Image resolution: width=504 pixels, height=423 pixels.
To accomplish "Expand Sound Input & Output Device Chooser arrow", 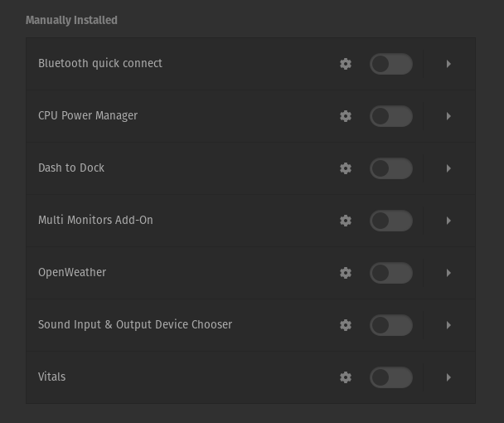I will (448, 325).
